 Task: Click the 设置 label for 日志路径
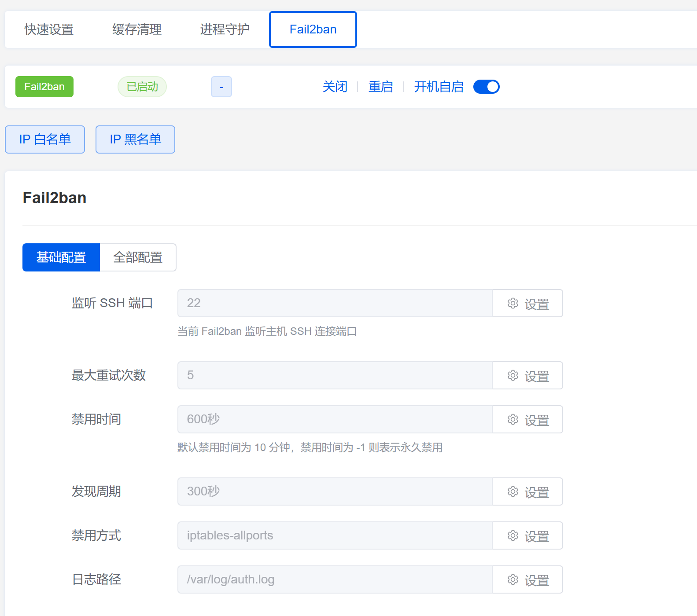pos(537,580)
